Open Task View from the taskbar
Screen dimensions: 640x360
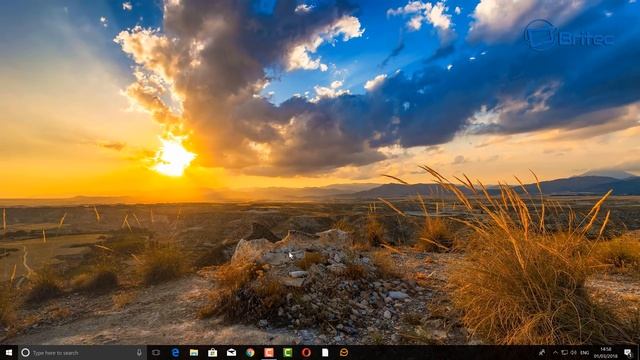pos(156,353)
